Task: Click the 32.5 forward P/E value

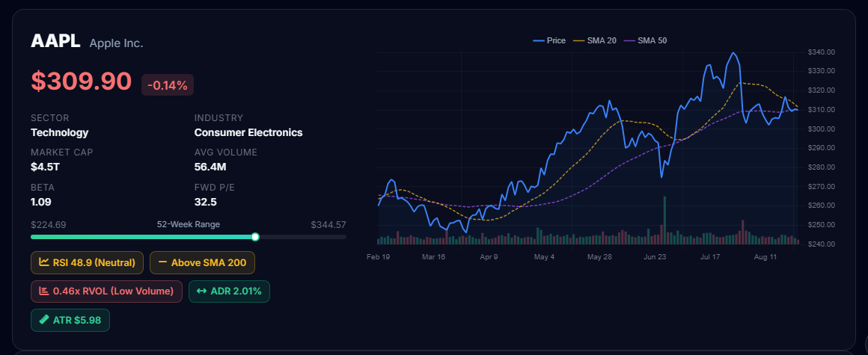Action: 205,202
